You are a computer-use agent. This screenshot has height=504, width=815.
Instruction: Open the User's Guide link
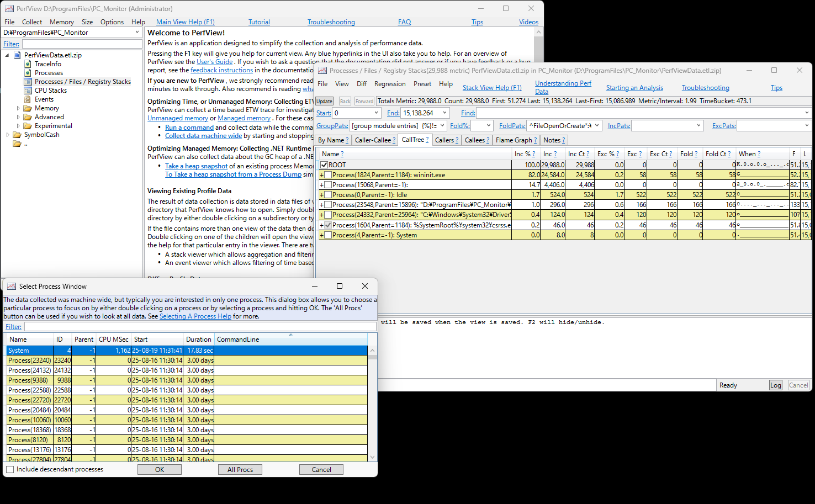pos(215,61)
